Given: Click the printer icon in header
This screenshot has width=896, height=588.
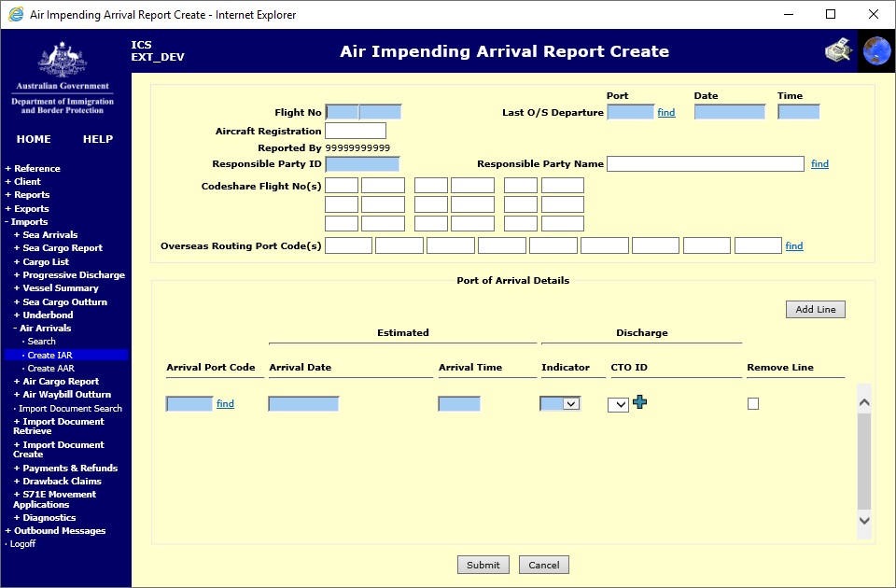Looking at the screenshot, I should tap(838, 50).
